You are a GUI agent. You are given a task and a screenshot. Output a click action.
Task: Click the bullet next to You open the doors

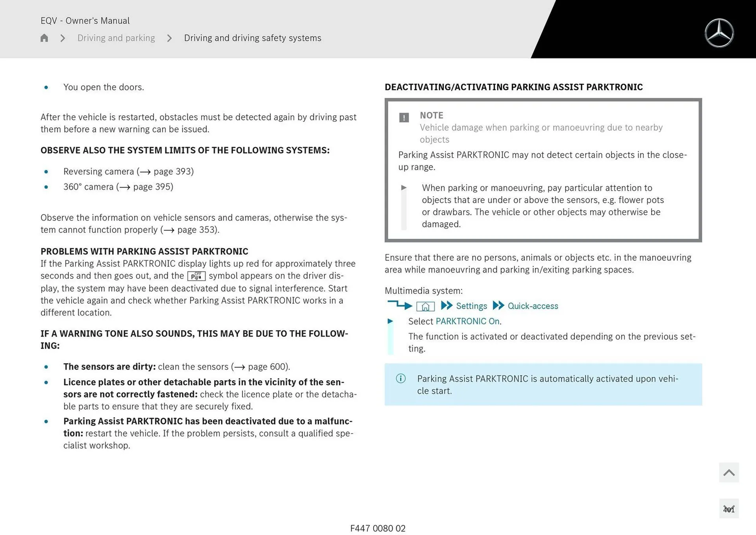(46, 87)
